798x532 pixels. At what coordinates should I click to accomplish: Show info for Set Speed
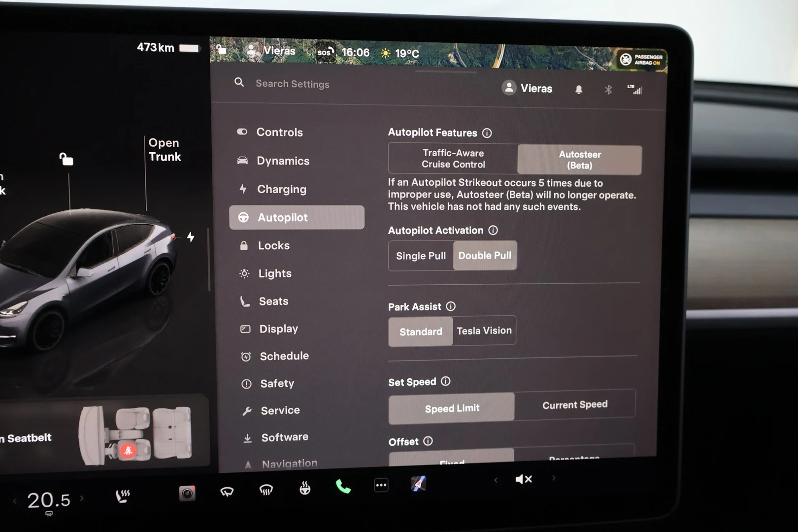pyautogui.click(x=446, y=381)
